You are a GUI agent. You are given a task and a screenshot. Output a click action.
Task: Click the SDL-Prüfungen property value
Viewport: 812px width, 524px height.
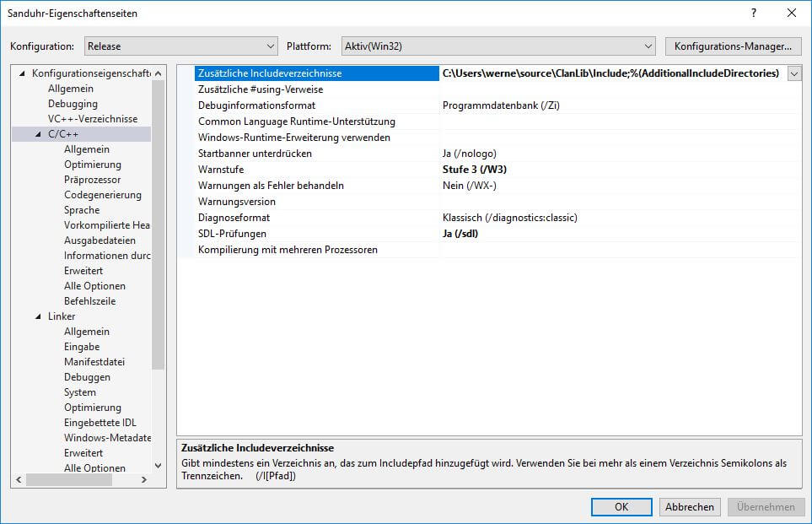(460, 234)
